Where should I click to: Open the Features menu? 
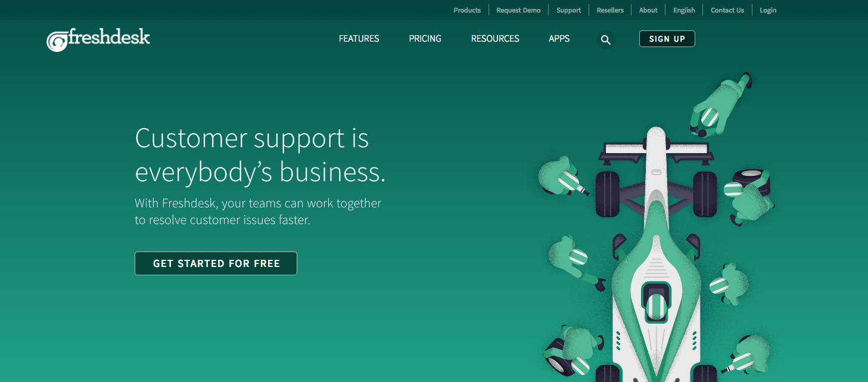tap(359, 39)
